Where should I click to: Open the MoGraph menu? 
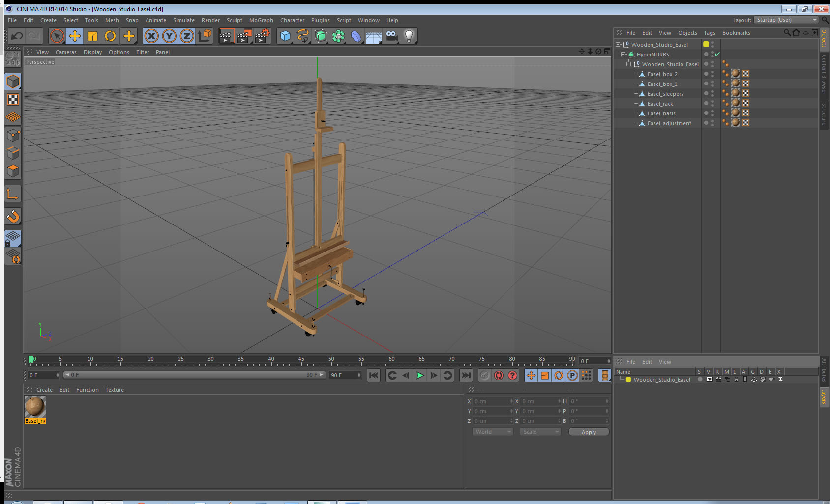point(261,20)
